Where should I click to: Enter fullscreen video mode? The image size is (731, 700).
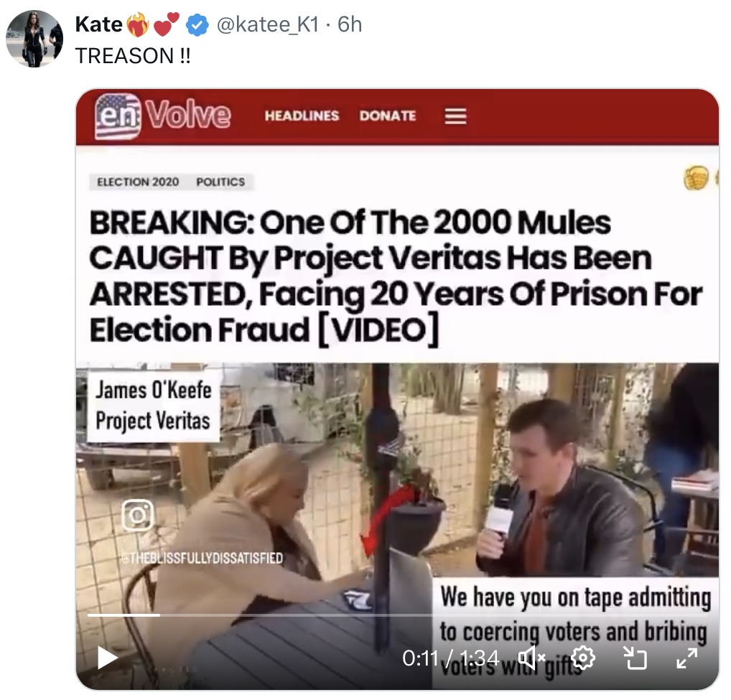686,658
